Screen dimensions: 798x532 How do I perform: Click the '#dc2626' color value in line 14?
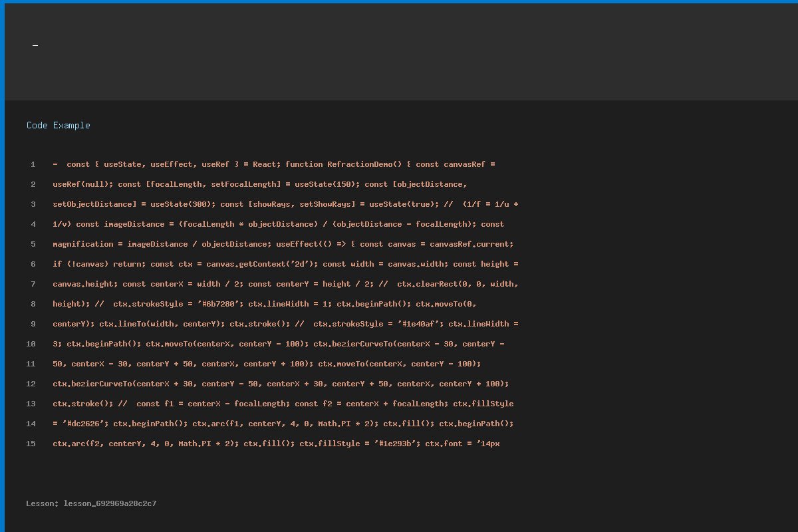[85, 424]
